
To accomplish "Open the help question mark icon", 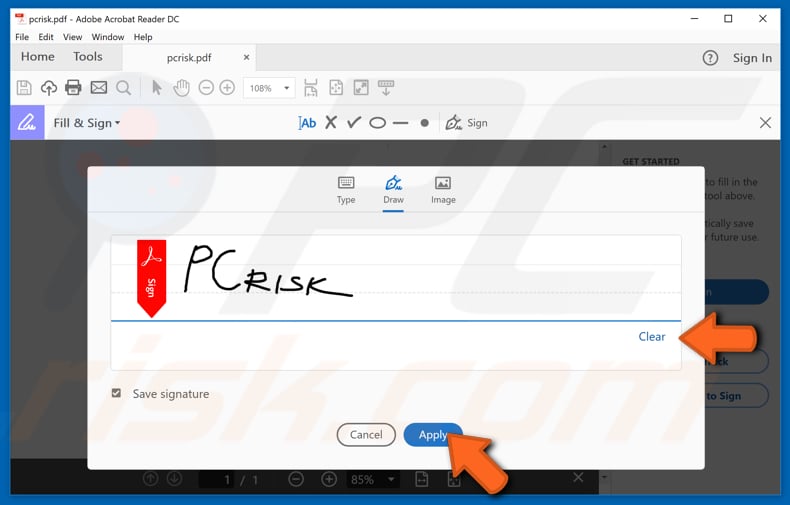I will pos(710,58).
